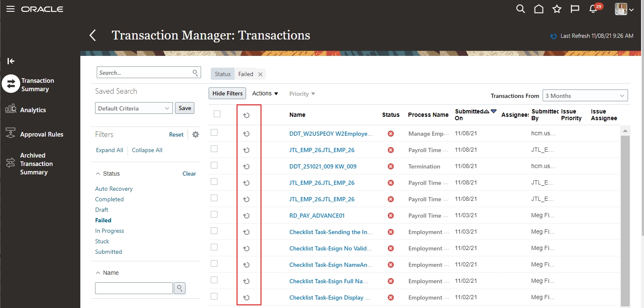Open the Actions menu
This screenshot has width=644, height=308.
coord(265,93)
